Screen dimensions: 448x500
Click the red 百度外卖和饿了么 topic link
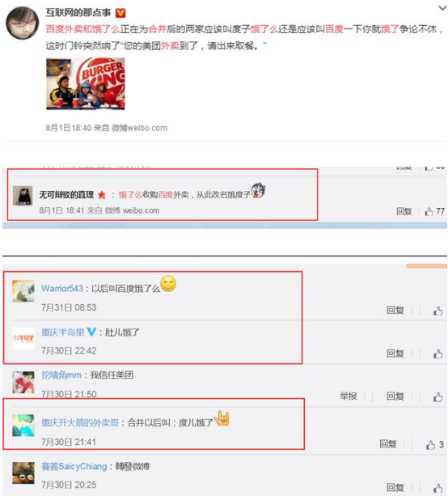(x=82, y=29)
